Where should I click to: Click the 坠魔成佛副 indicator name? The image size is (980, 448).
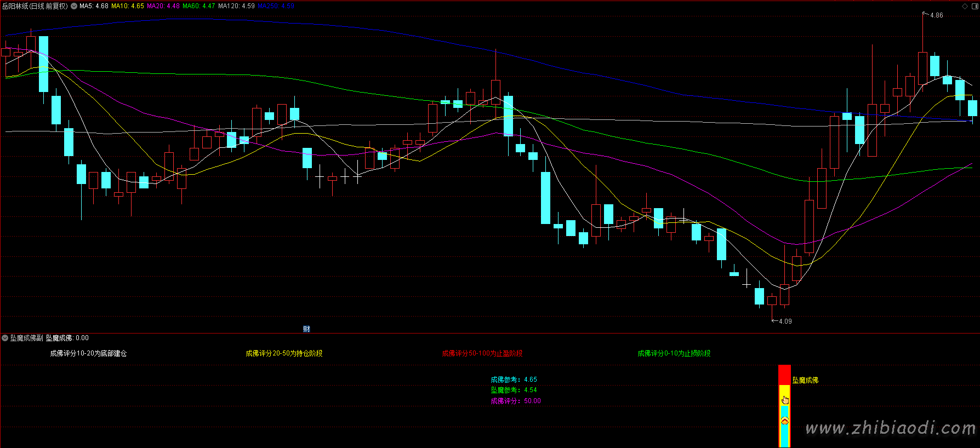26,338
